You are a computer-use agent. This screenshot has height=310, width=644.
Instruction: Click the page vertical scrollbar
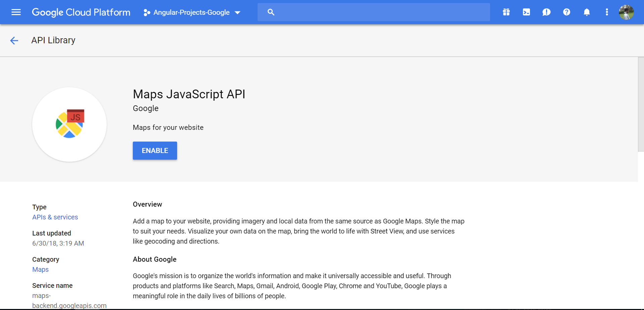tap(641, 104)
